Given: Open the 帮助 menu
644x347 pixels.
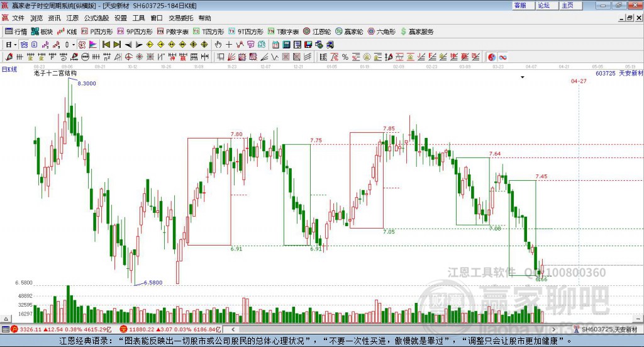Looking at the screenshot, I should [x=204, y=18].
